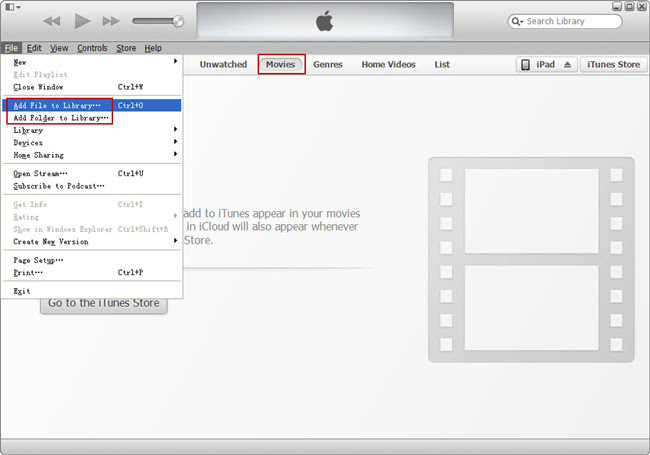Expand the Library submenu
The image size is (650, 455).
[x=92, y=130]
